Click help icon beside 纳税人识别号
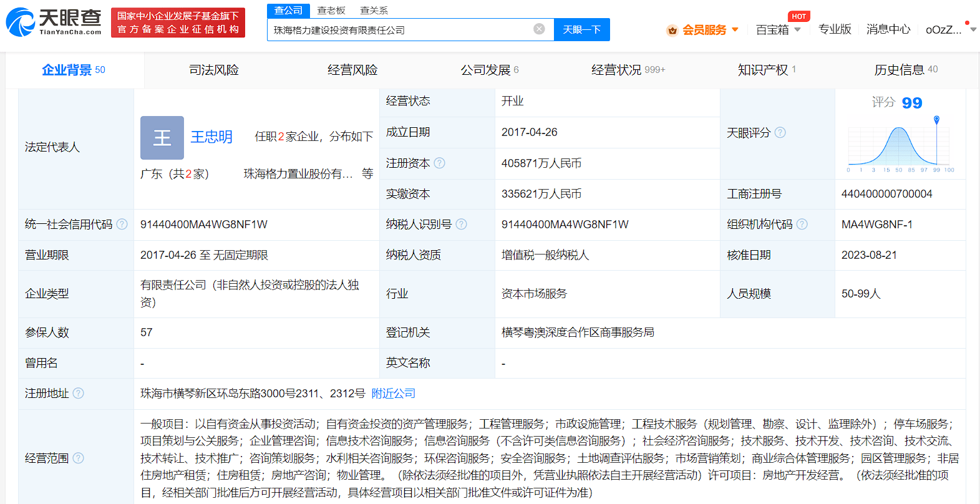The height and width of the screenshot is (504, 980). coord(462,224)
